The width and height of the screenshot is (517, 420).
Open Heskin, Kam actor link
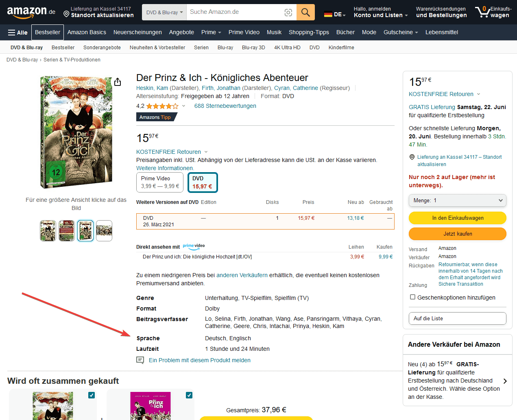[152, 88]
